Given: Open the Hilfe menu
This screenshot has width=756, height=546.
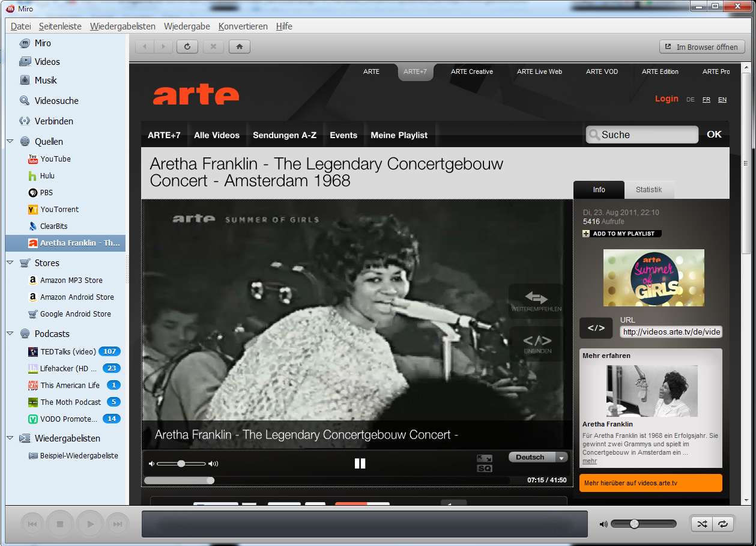Looking at the screenshot, I should (284, 26).
